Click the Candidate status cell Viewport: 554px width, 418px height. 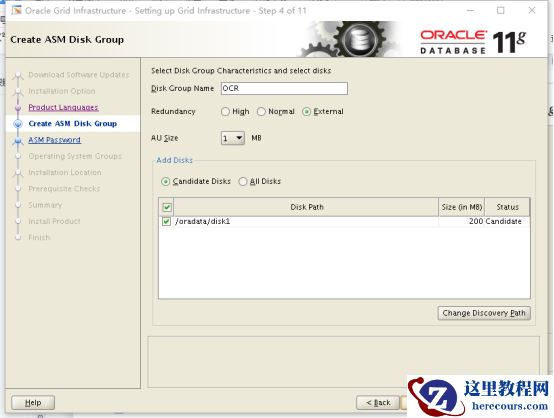[503, 222]
